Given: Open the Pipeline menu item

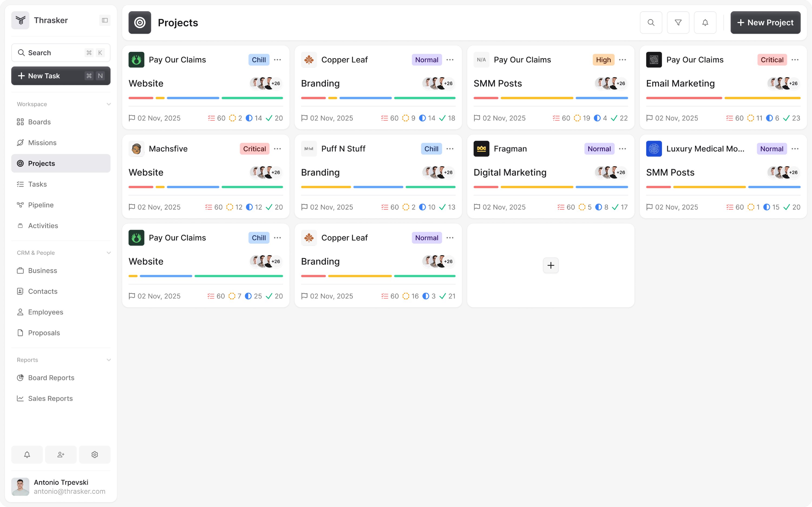Looking at the screenshot, I should coord(41,204).
